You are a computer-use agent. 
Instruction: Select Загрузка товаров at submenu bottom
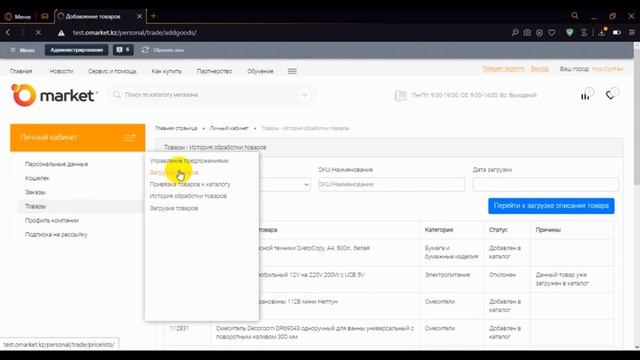[174, 208]
